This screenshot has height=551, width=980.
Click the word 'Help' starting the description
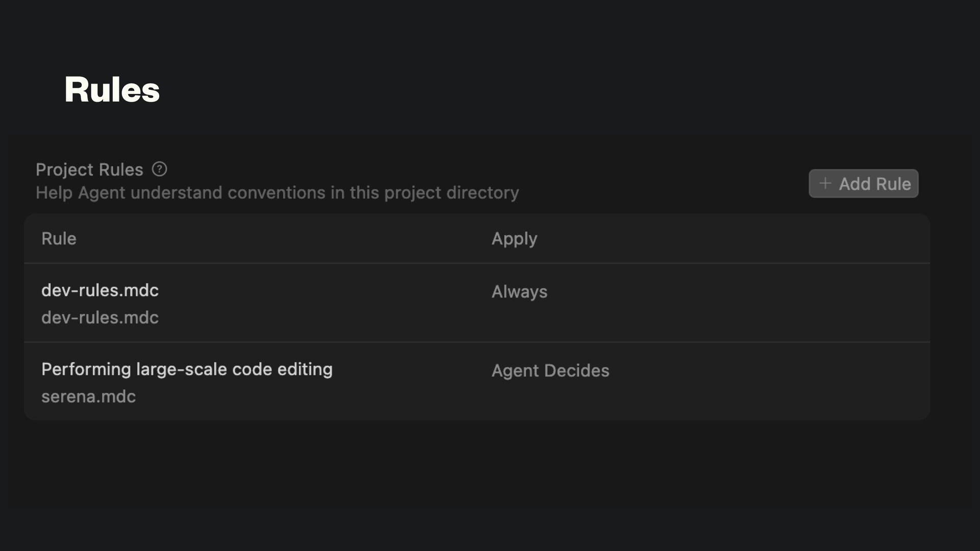point(54,193)
